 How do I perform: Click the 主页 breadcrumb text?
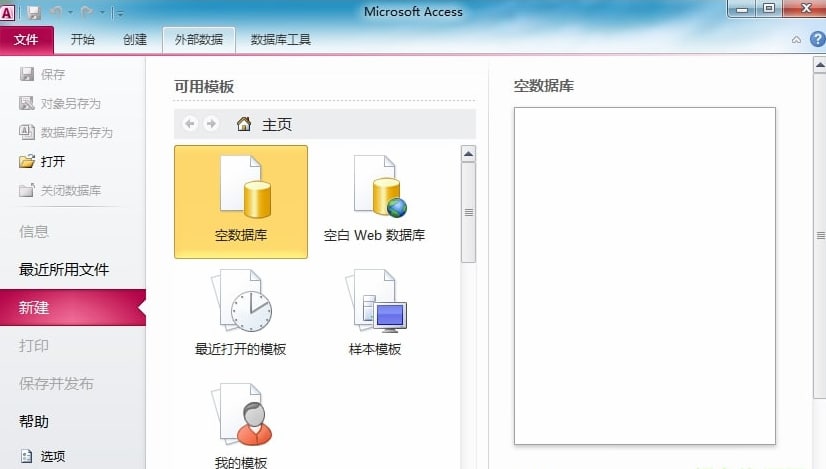(277, 125)
